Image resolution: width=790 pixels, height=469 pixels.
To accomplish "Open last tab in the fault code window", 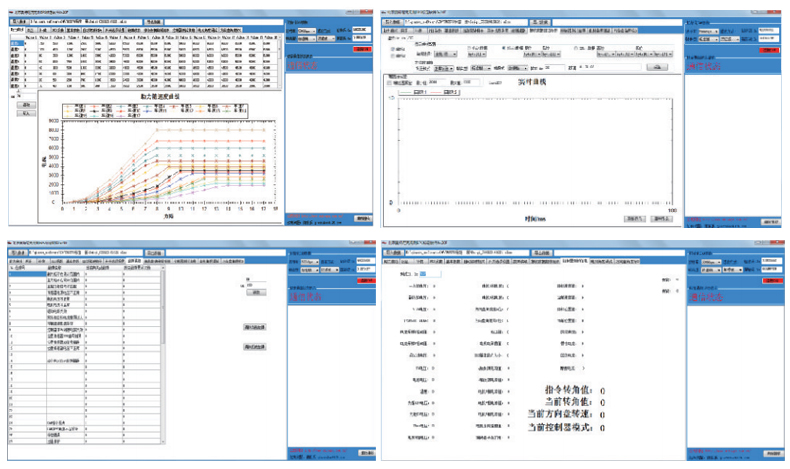I will 233,262.
